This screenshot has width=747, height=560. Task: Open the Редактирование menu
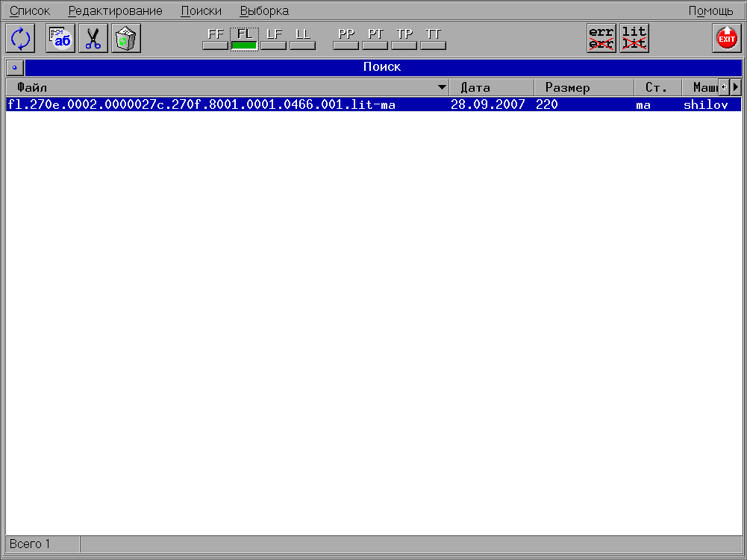point(115,10)
